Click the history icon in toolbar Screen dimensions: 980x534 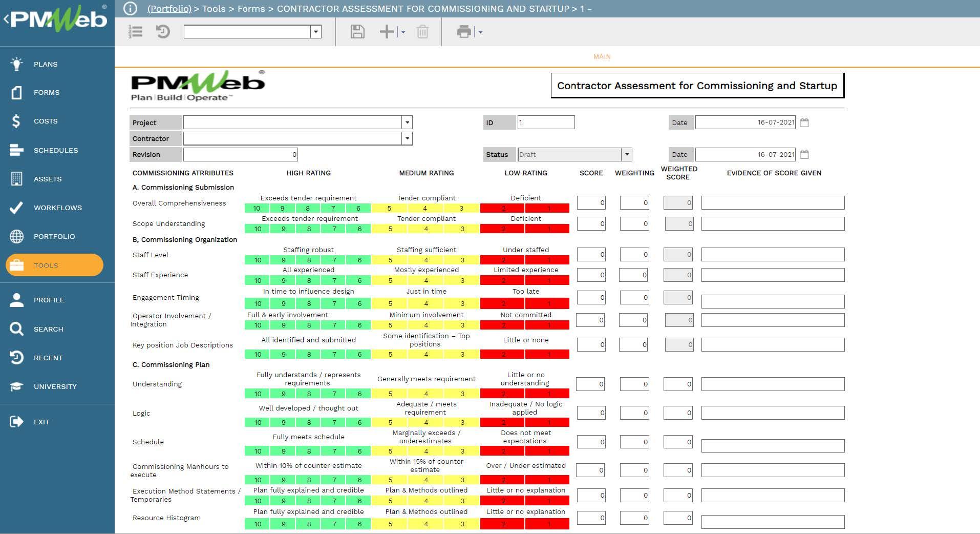pyautogui.click(x=163, y=32)
